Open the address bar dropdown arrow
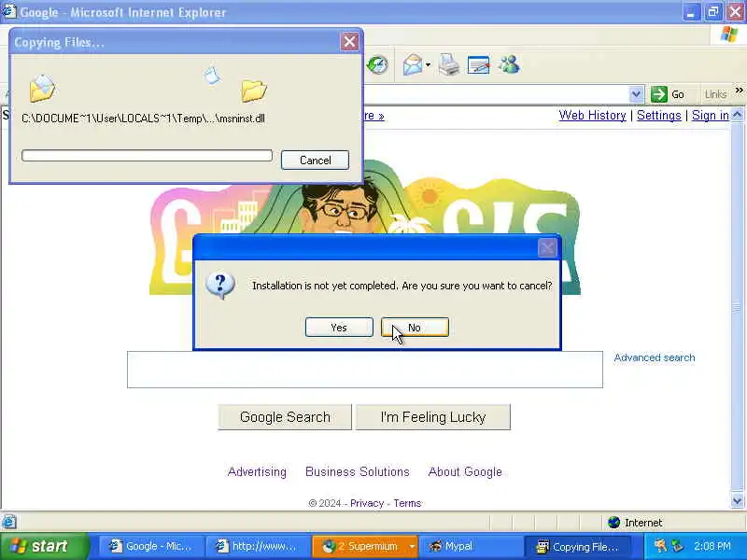747x560 pixels. coord(636,94)
